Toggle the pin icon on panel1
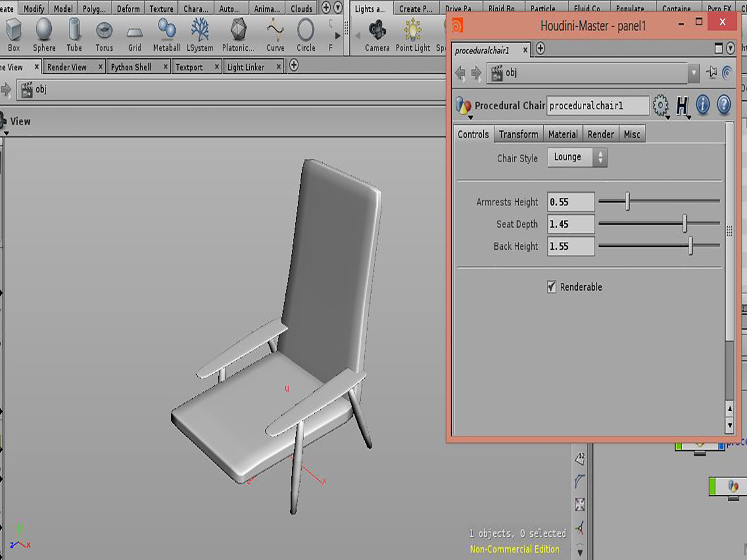747x560 pixels. pos(712,73)
